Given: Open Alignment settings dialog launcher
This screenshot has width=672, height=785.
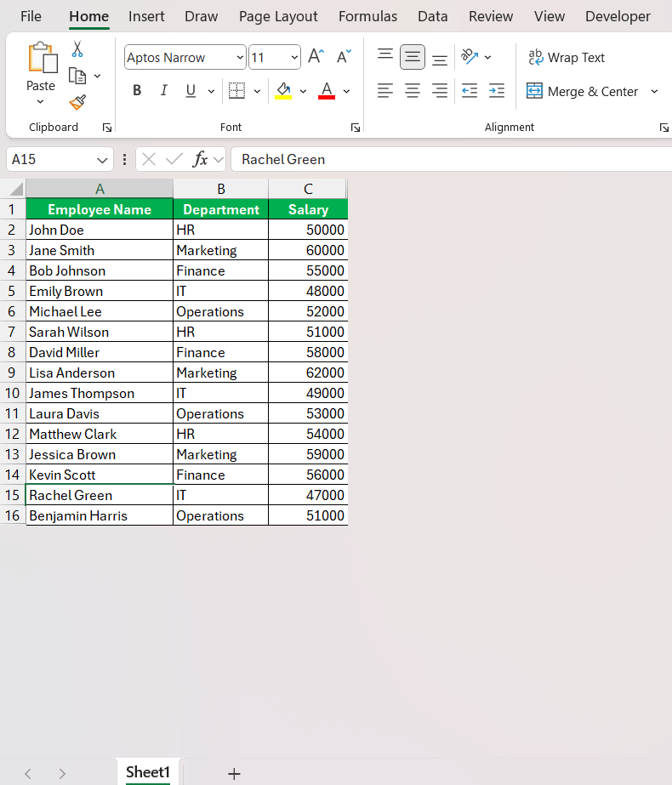Looking at the screenshot, I should click(x=664, y=128).
